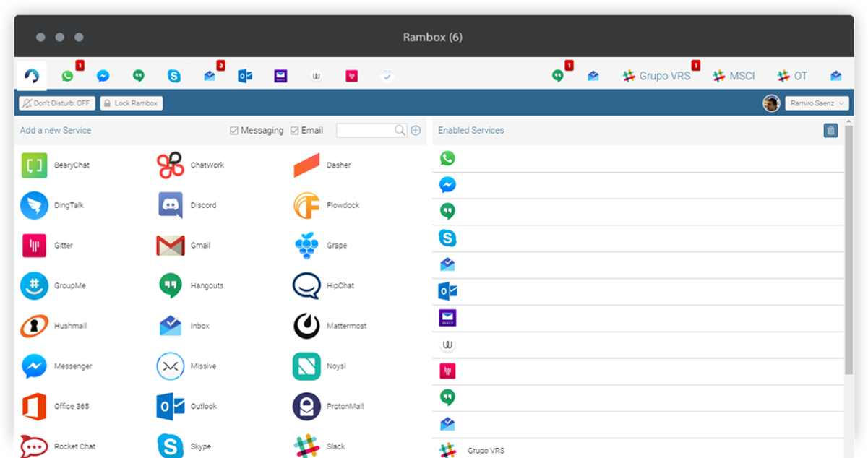Add the ProtonMail service
868x458 pixels.
327,407
